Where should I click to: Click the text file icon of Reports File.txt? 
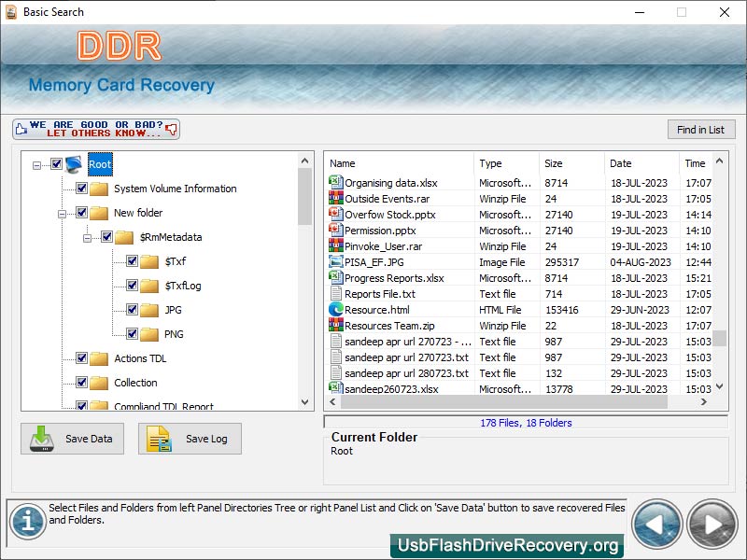(336, 293)
